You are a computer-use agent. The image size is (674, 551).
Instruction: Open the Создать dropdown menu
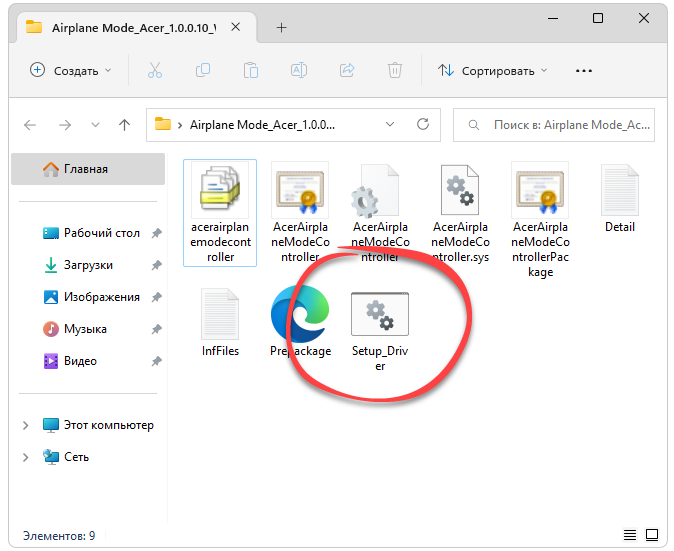tap(70, 70)
